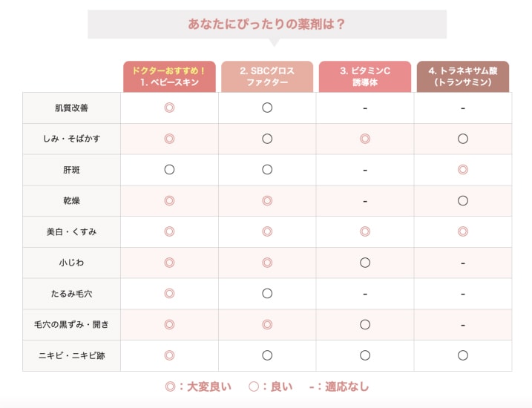Click the single circle for 肝斑 under ベビースキン

tap(169, 169)
